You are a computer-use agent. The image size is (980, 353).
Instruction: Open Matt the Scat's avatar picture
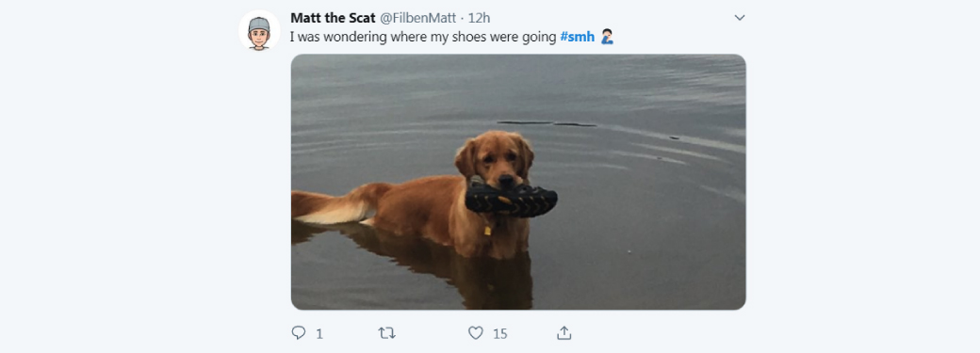click(259, 31)
